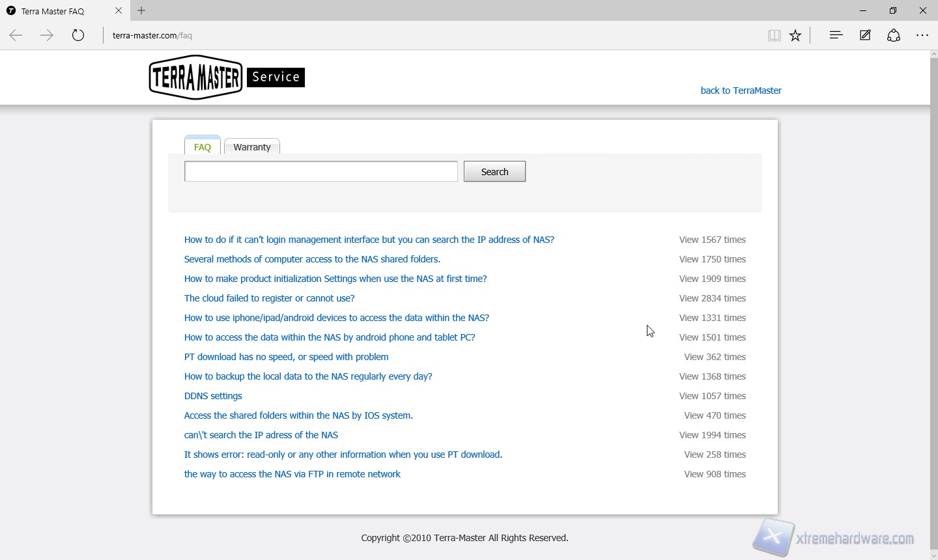Click the Share icon in toolbar
This screenshot has width=938, height=560.
894,35
